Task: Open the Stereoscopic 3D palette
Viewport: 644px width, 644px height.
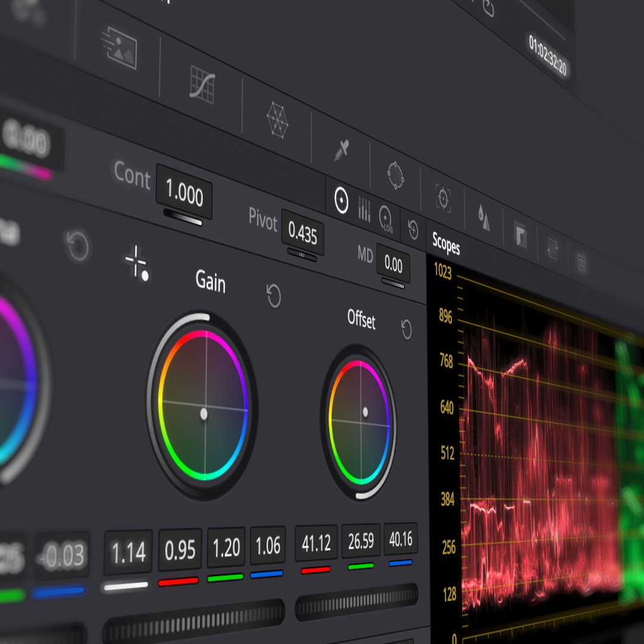Action: [x=581, y=262]
